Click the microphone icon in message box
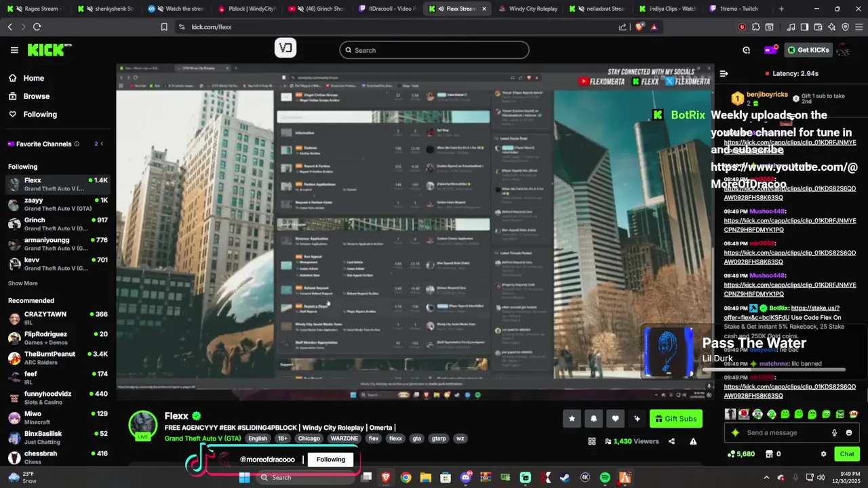 (834, 432)
